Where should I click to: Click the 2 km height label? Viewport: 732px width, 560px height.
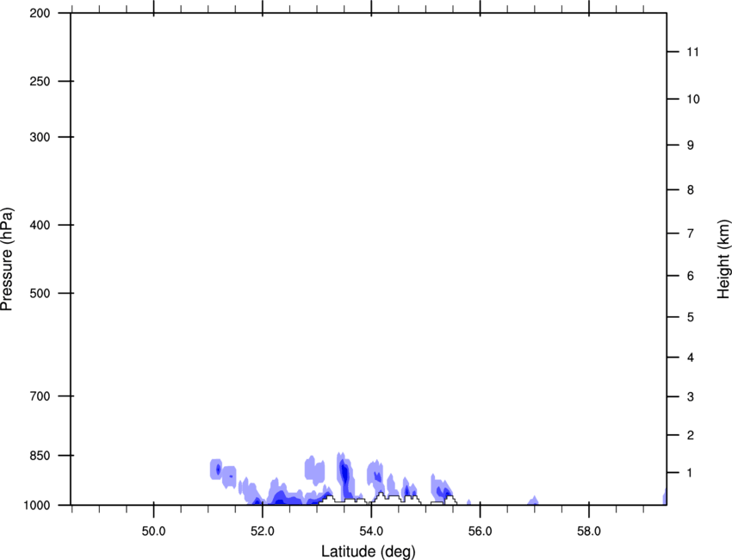click(x=691, y=435)
